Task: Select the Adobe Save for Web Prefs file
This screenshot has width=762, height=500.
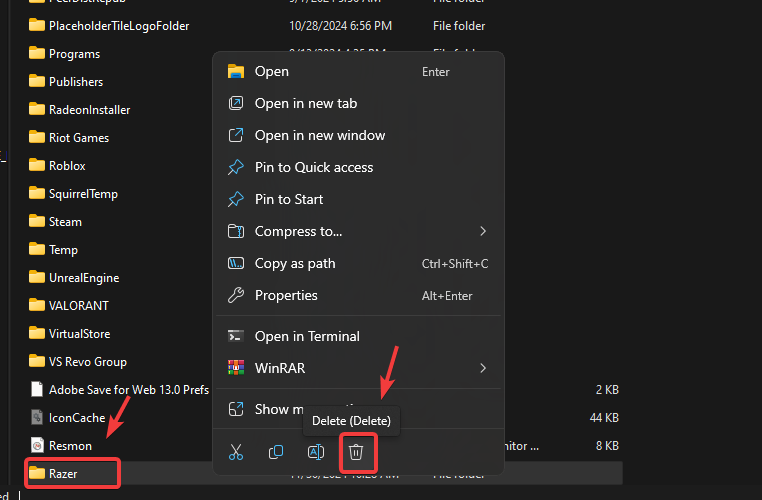Action: click(x=128, y=389)
